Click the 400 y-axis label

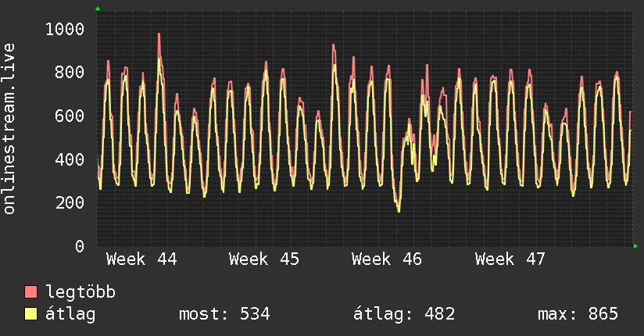tap(70, 159)
